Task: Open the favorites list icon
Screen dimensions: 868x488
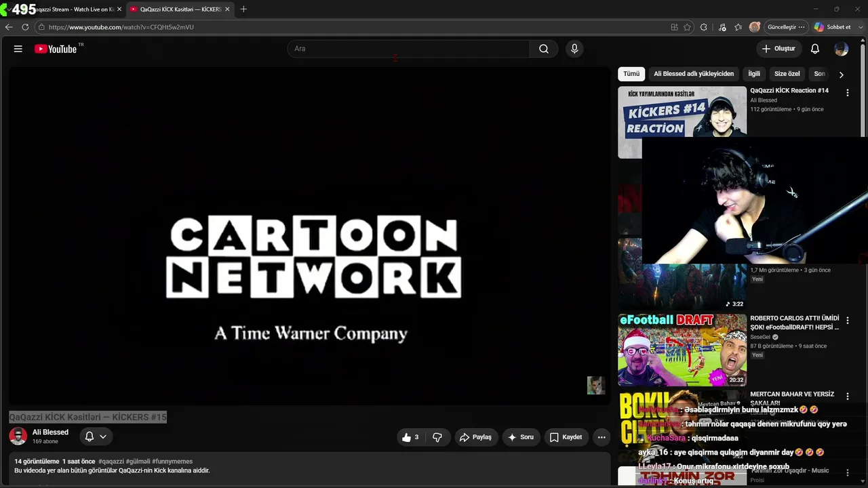Action: [x=738, y=27]
